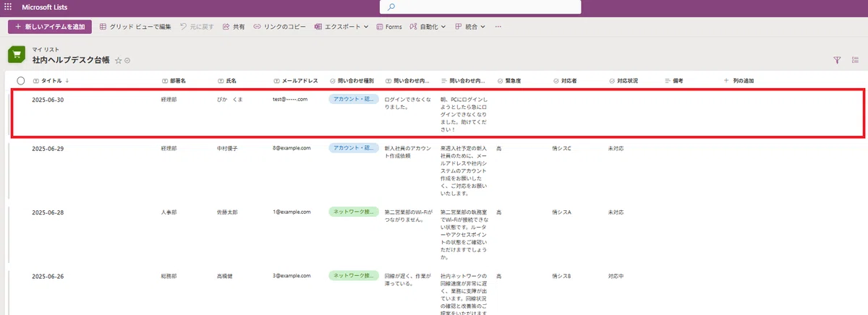Expand the 統合 dropdown menu

coord(471,27)
